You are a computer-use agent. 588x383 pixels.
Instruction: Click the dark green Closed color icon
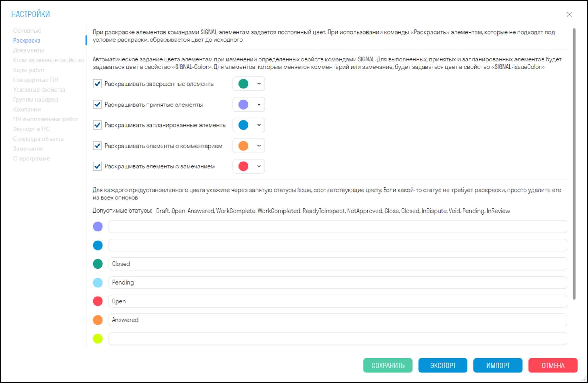(x=98, y=264)
